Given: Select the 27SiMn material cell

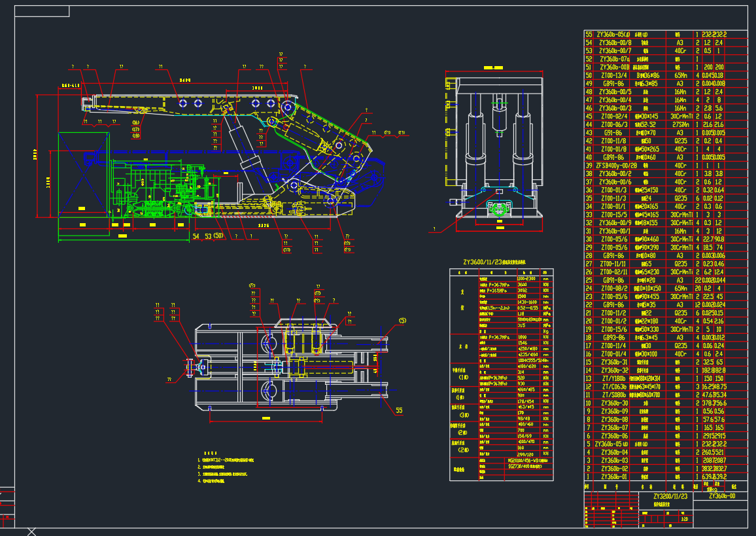Looking at the screenshot, I should pos(680,125).
